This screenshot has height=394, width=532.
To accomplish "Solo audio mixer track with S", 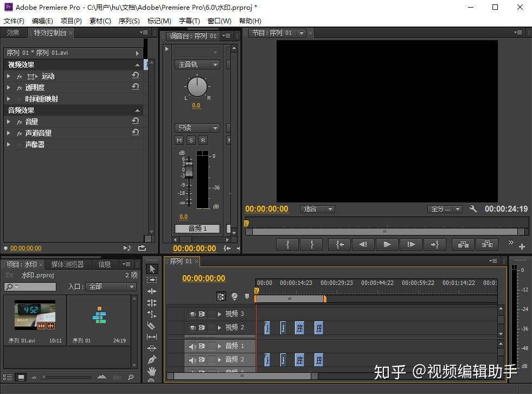I will pos(191,140).
